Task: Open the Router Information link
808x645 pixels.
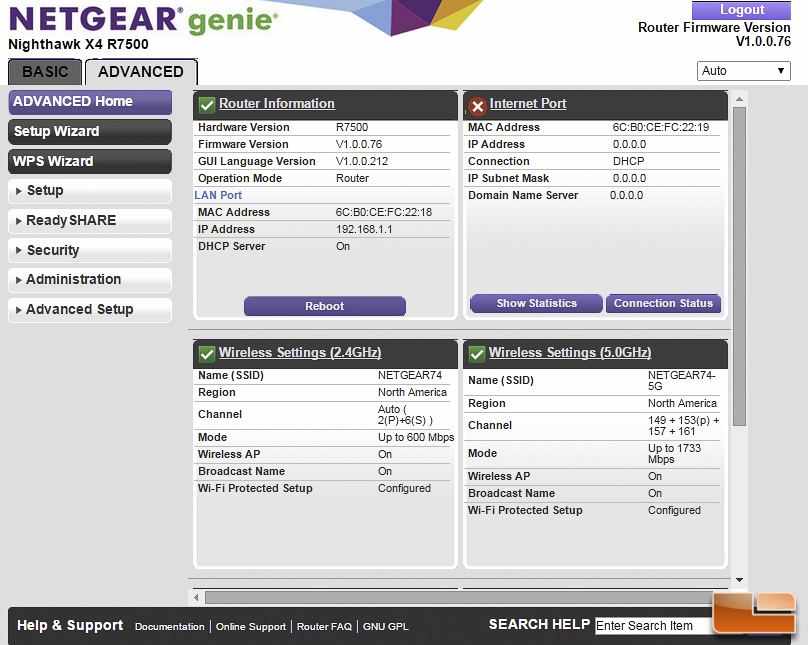Action: [x=277, y=104]
